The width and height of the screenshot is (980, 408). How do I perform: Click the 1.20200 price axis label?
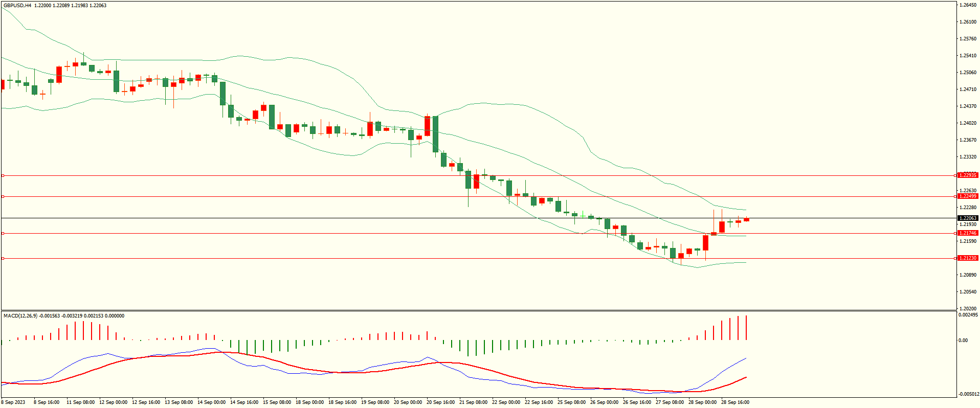pos(968,309)
